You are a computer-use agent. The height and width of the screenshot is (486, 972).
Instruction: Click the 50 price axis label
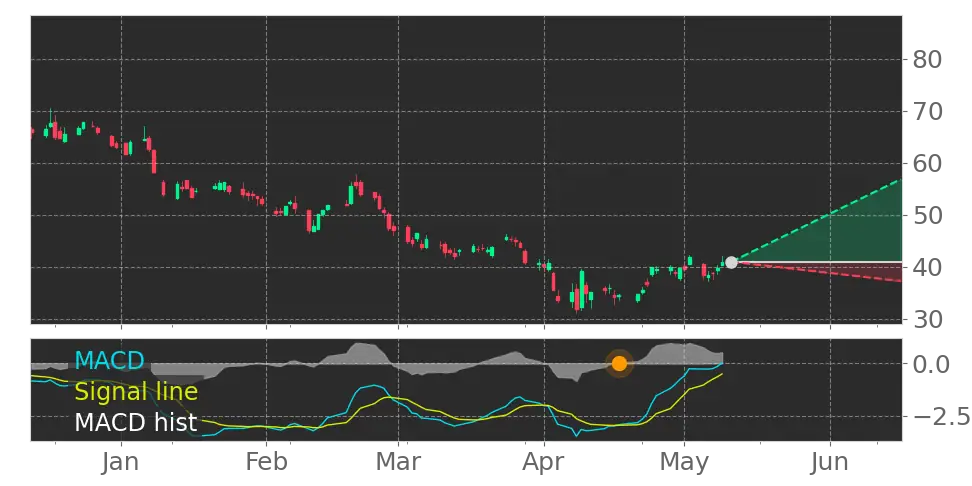(927, 216)
